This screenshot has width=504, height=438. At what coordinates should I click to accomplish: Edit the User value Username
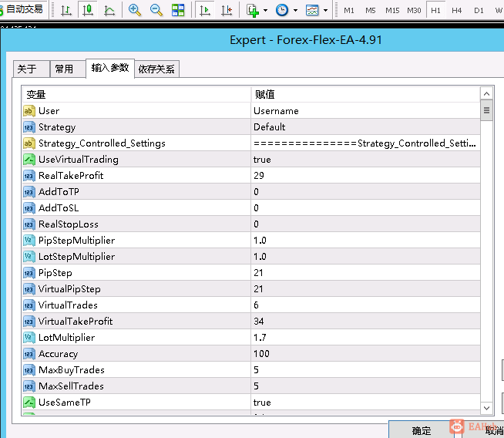tap(365, 111)
